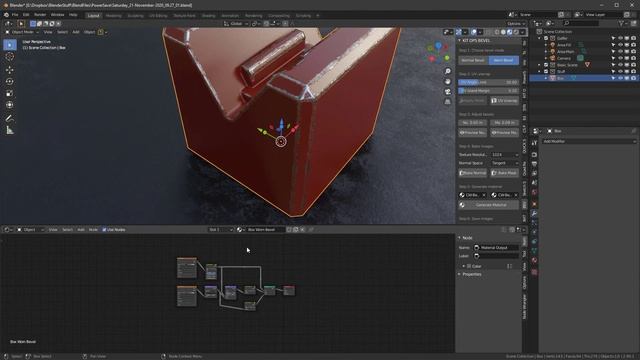Image resolution: width=640 pixels, height=360 pixels.
Task: Click the Bake Mask button
Action: pyautogui.click(x=504, y=173)
